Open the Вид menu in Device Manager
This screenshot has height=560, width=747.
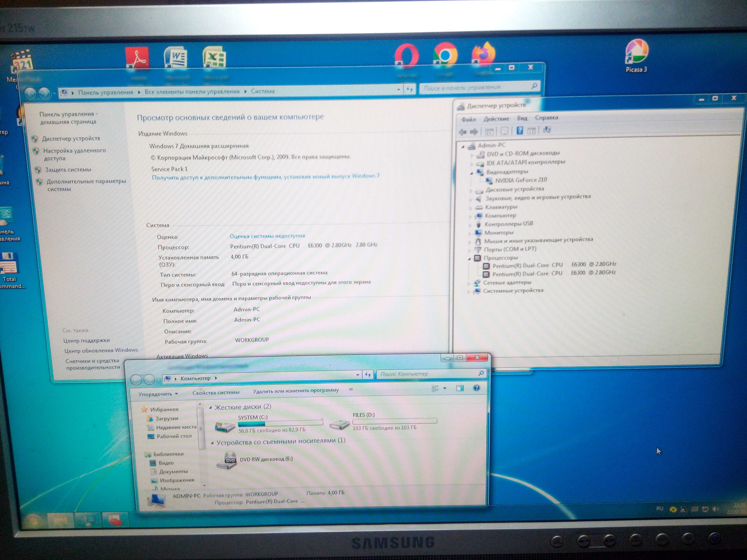pos(522,118)
